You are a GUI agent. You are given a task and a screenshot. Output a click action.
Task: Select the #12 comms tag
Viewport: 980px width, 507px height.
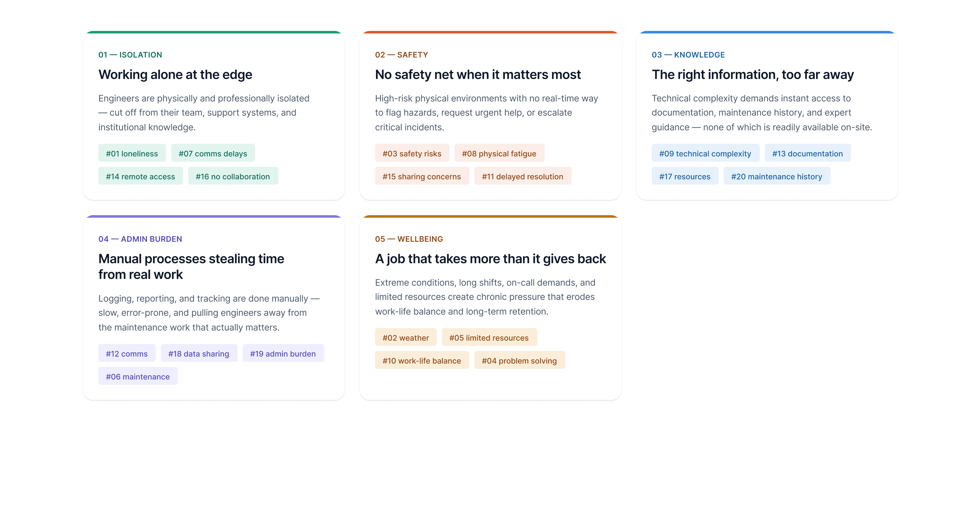pyautogui.click(x=127, y=354)
